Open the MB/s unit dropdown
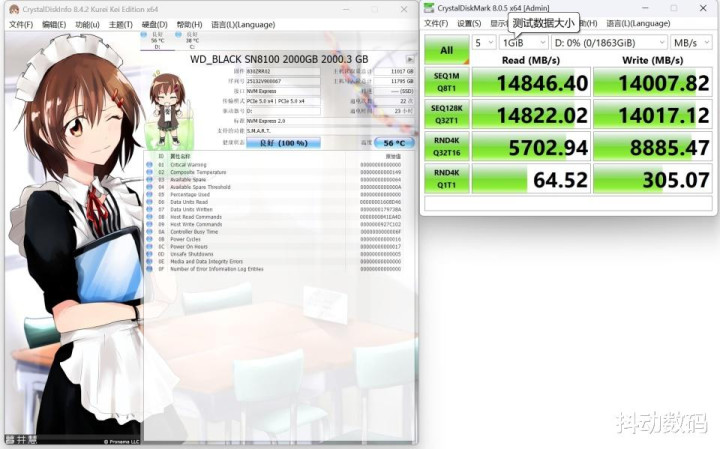This screenshot has width=720, height=449. 691,43
